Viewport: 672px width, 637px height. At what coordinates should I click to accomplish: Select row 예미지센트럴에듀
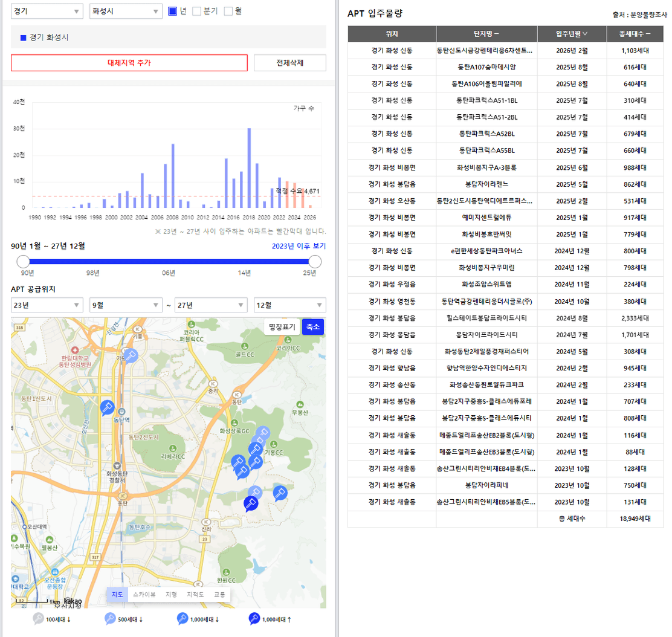(505, 218)
